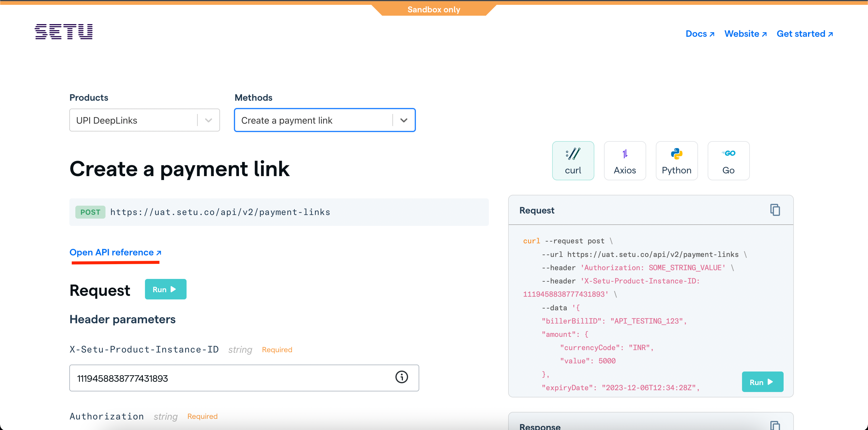Open the Docs link
868x430 pixels.
coord(700,34)
